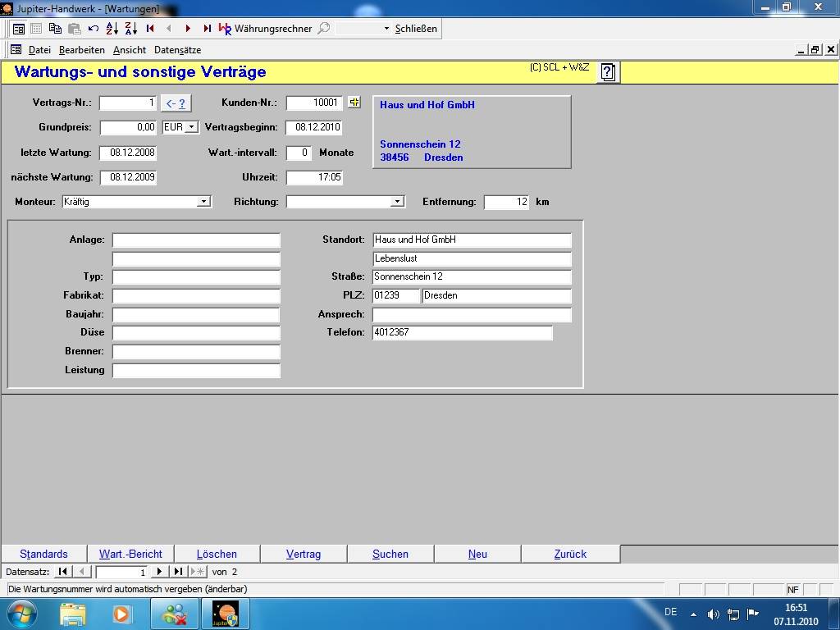
Task: Open the Monteur dropdown list
Action: coord(203,202)
